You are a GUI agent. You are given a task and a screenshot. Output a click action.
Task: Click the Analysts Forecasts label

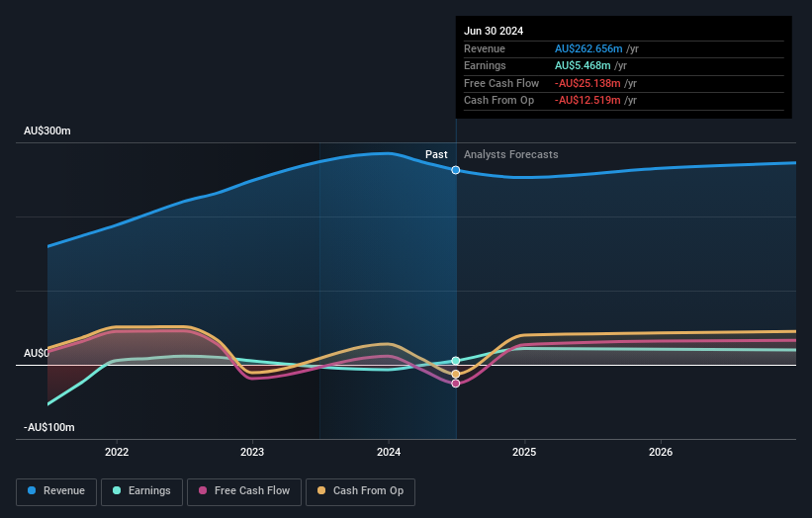(511, 154)
